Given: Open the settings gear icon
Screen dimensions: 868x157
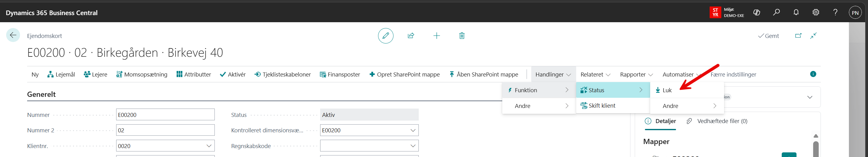Looking at the screenshot, I should click(815, 13).
